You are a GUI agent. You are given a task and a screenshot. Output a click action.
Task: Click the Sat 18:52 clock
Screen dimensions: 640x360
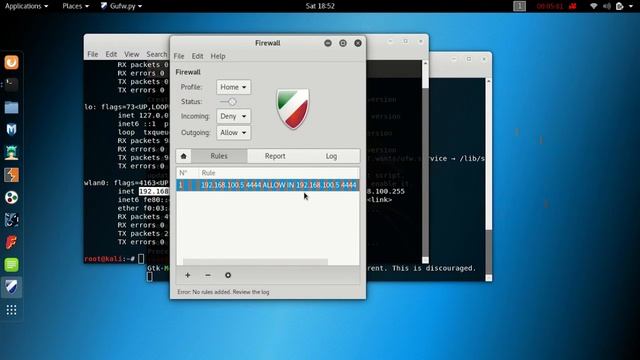tap(320, 6)
